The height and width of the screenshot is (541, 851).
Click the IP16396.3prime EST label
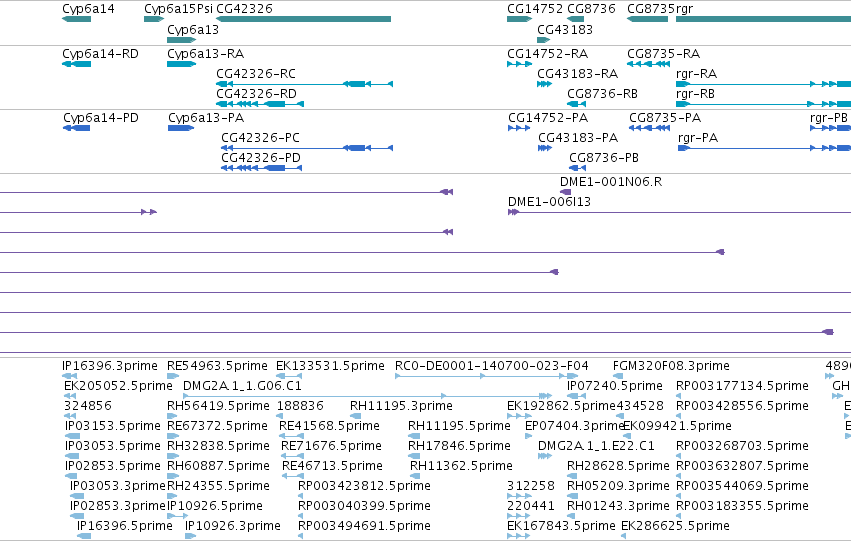pyautogui.click(x=110, y=366)
